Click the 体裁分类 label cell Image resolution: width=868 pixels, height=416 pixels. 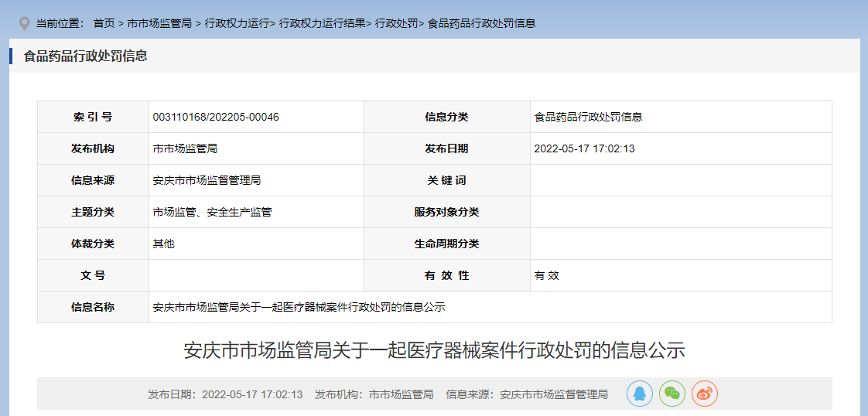pyautogui.click(x=93, y=244)
